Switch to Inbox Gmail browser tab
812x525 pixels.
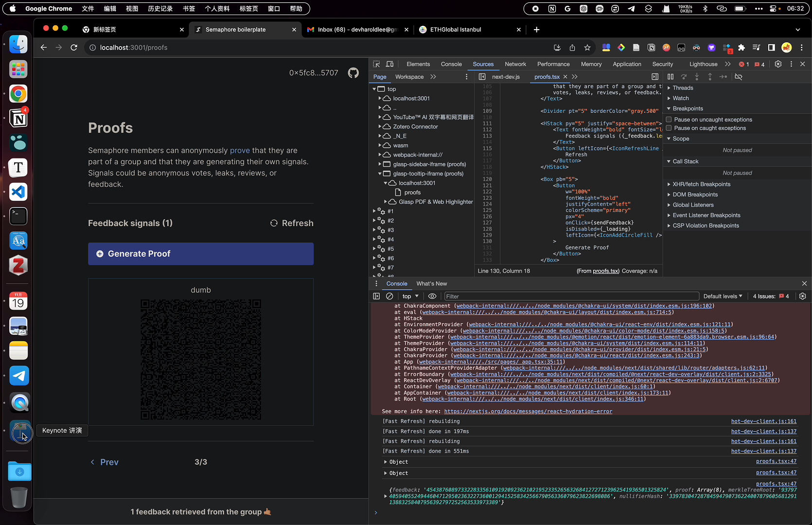tap(357, 30)
